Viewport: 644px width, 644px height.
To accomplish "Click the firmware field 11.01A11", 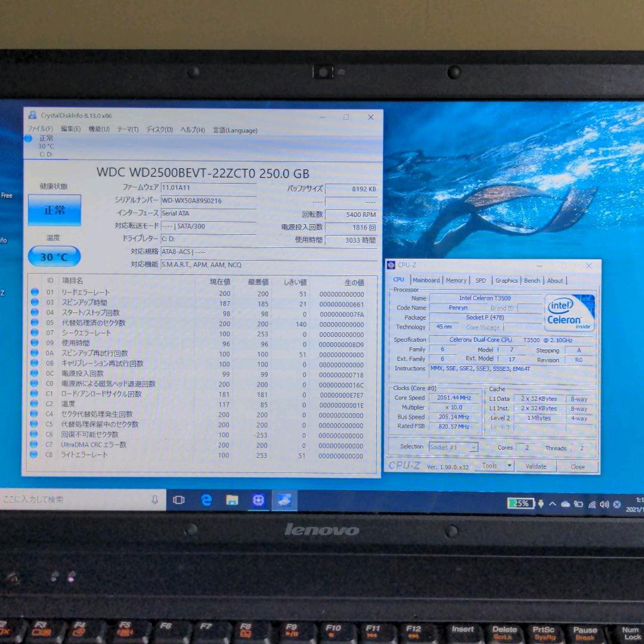I will pyautogui.click(x=209, y=188).
